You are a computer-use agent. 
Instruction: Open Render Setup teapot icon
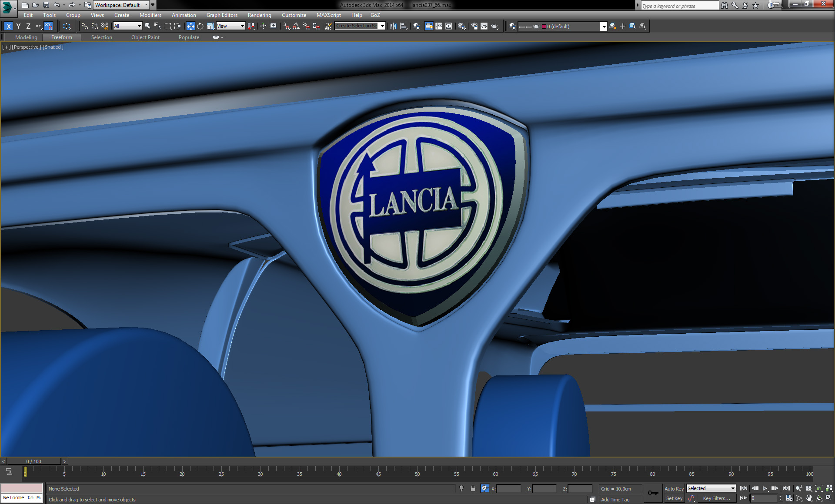[474, 26]
